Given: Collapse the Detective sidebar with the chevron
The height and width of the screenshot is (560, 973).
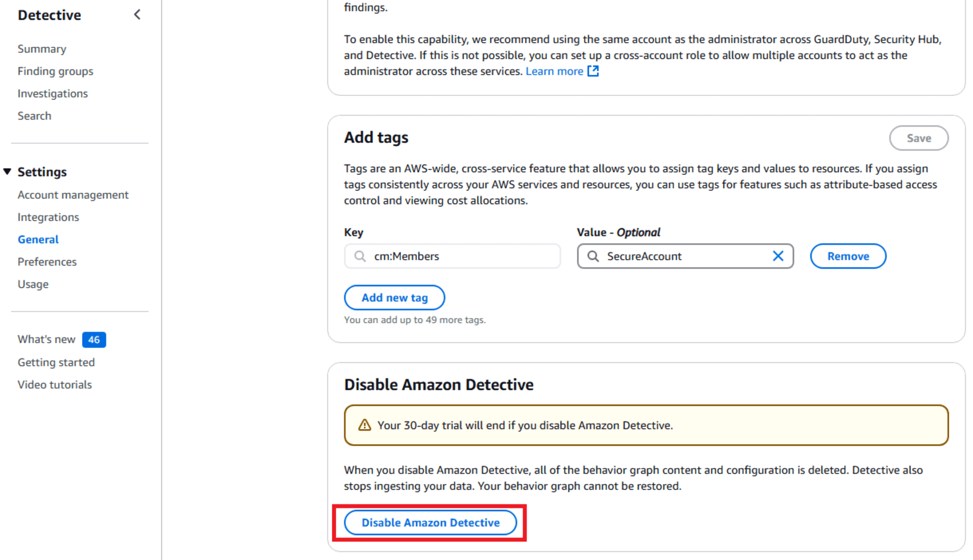Looking at the screenshot, I should point(137,15).
